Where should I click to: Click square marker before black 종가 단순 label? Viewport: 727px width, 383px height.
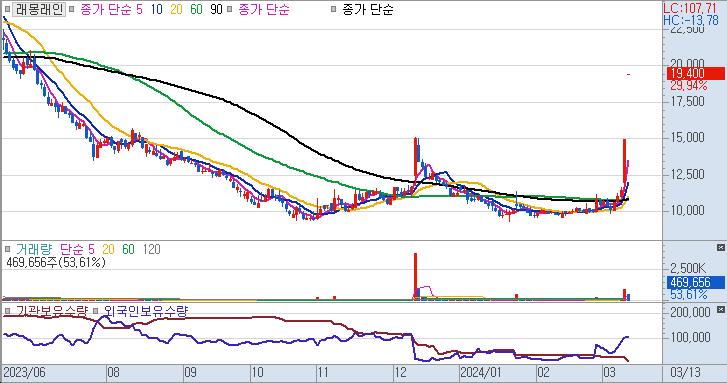[333, 9]
